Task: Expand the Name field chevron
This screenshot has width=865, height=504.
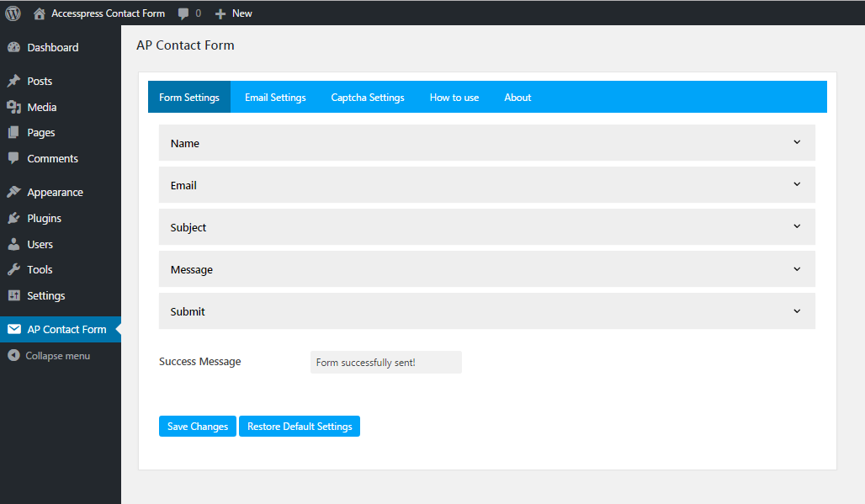Action: coord(797,142)
